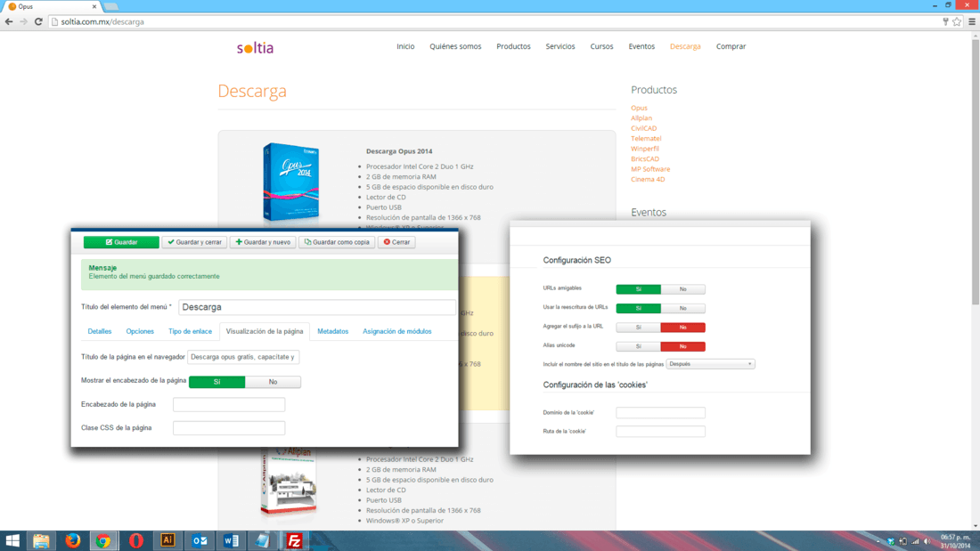Screen dimensions: 980x551
Task: Open the Cinema 4D product link
Action: (648, 179)
